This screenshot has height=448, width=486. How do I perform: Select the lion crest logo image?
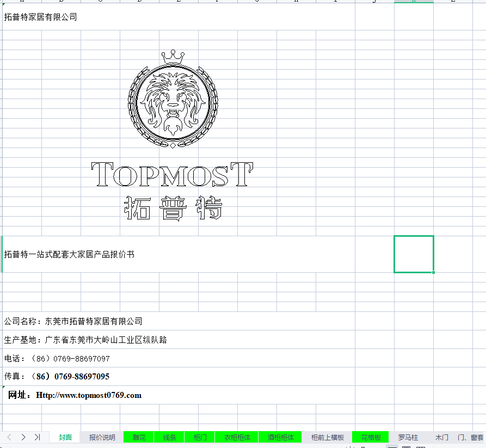point(173,99)
